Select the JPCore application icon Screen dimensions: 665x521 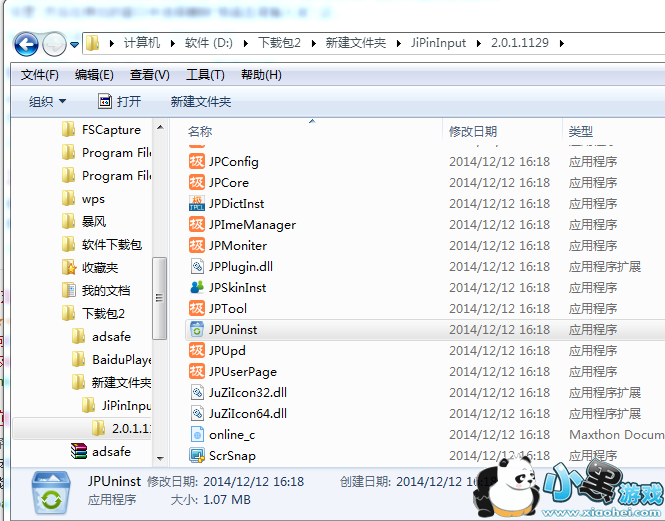(197, 182)
